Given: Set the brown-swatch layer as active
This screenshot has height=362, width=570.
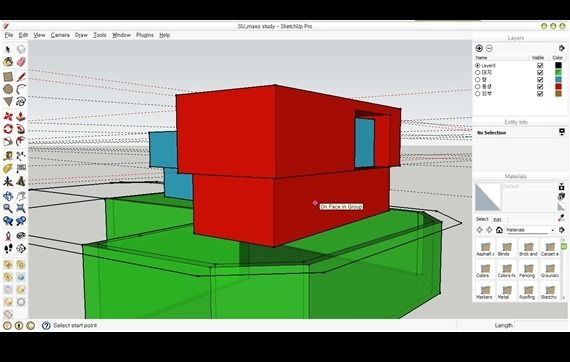Looking at the screenshot, I should [478, 94].
